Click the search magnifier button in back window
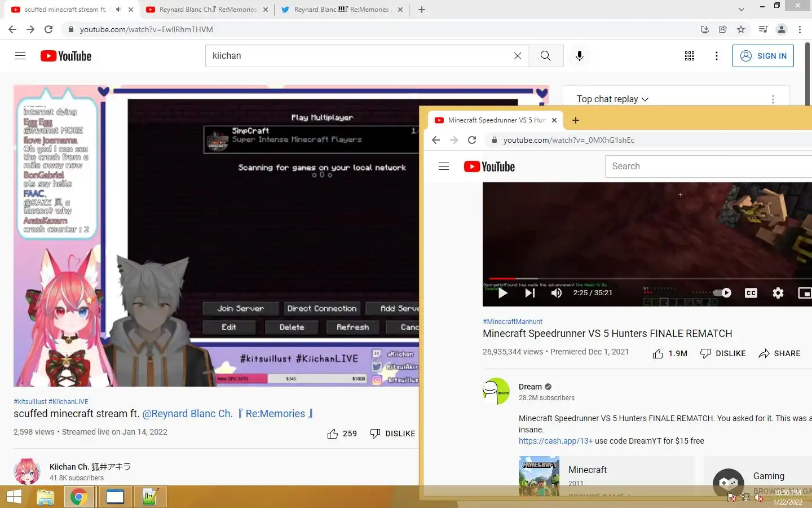The image size is (812, 508). (546, 56)
